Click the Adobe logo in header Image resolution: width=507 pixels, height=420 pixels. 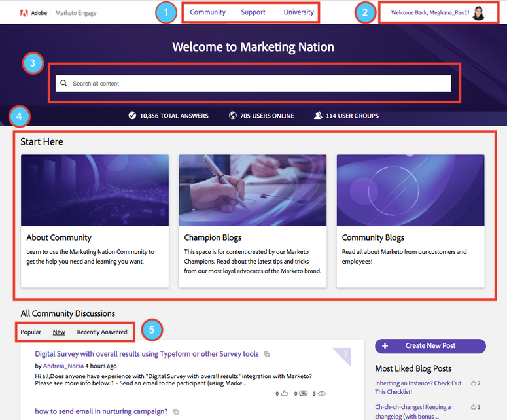point(24,12)
